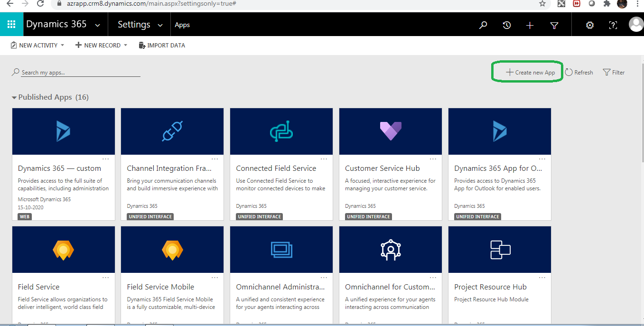Click New Activity in the command bar
Viewport: 644px width, 326px height.
[34, 46]
